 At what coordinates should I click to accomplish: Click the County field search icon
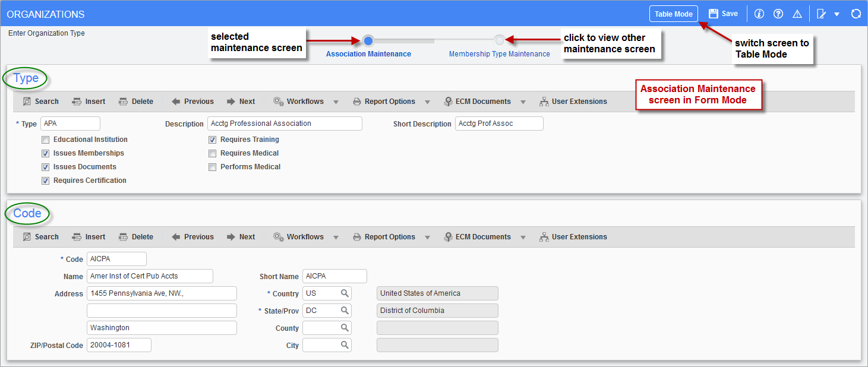tap(345, 328)
